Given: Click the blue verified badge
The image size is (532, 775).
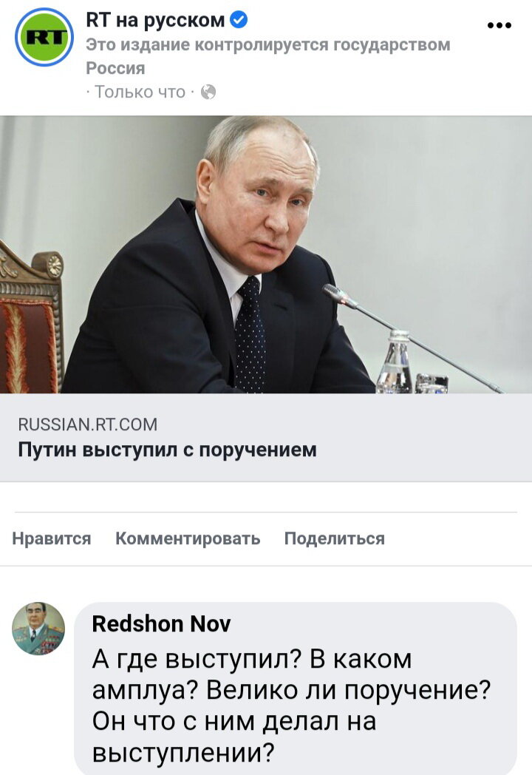Looking at the screenshot, I should (239, 20).
